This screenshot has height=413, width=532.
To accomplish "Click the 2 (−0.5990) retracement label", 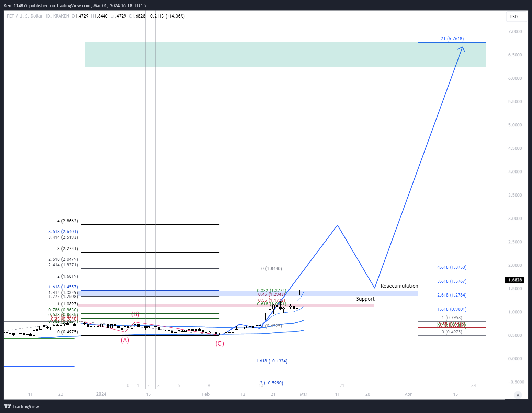I will (271, 383).
